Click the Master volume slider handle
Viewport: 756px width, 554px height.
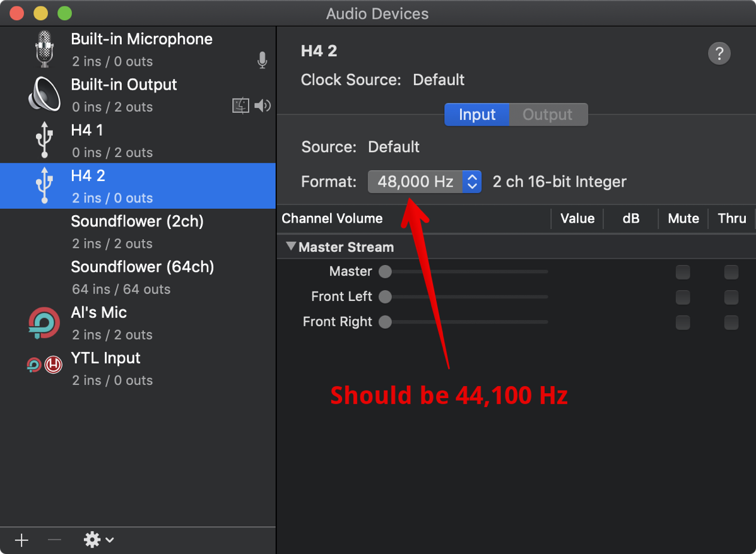tap(385, 272)
